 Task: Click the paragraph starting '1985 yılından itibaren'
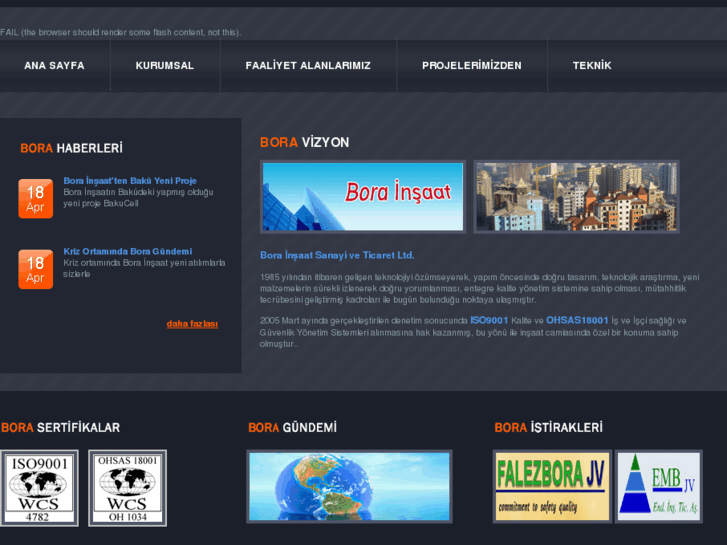pyautogui.click(x=479, y=289)
